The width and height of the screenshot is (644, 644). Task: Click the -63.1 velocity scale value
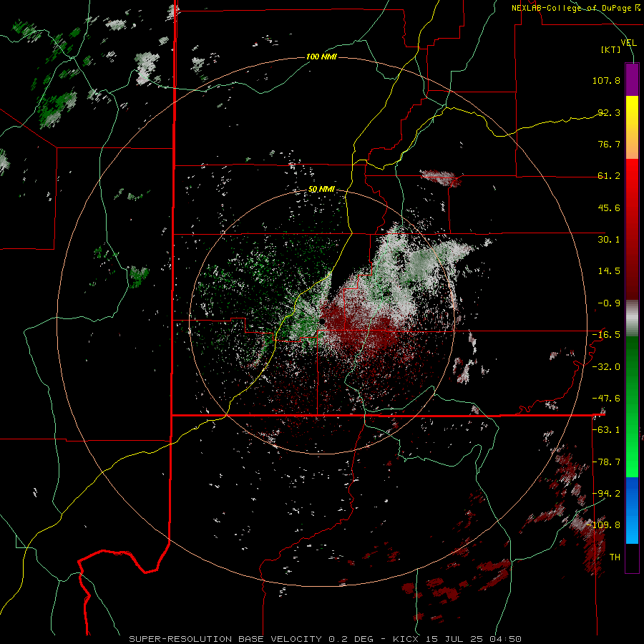(606, 430)
